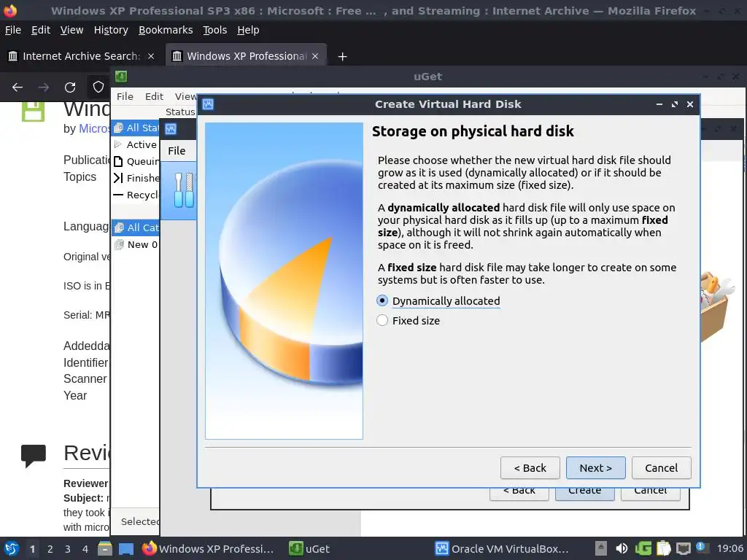Open a new Firefox tab
747x560 pixels.
click(342, 57)
